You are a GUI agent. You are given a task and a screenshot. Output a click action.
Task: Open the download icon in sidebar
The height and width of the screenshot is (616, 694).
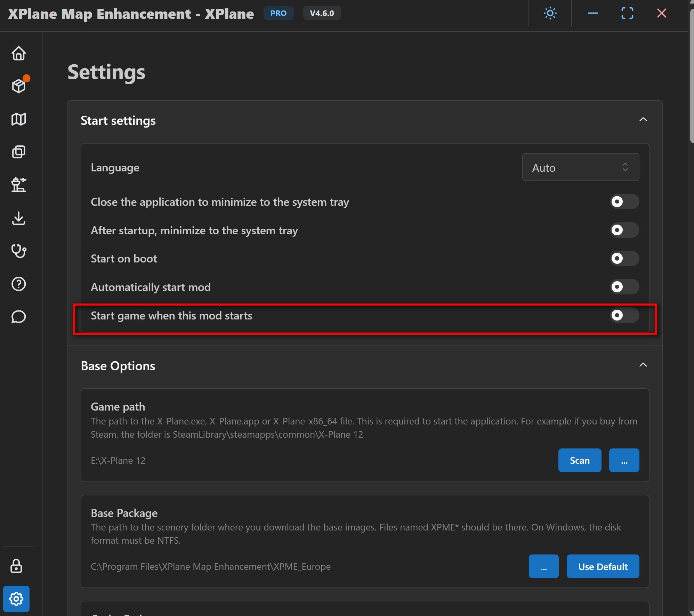[18, 218]
